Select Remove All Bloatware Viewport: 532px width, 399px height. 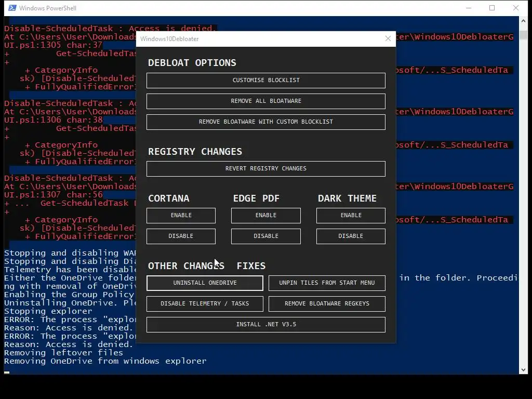coord(265,101)
